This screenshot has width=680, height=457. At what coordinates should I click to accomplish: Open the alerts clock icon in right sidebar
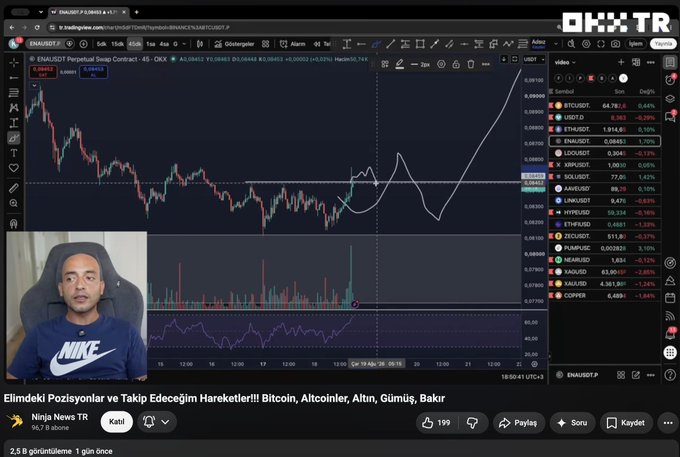point(670,79)
